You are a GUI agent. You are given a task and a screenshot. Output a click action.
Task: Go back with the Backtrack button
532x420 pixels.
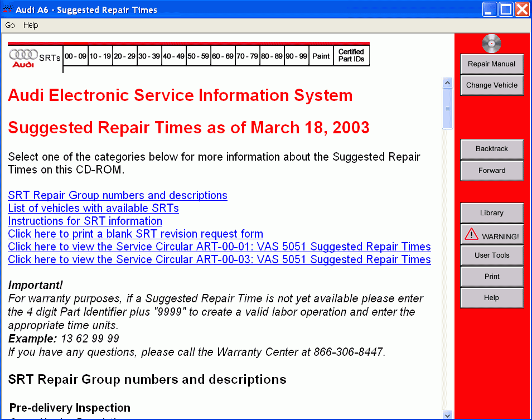point(492,149)
